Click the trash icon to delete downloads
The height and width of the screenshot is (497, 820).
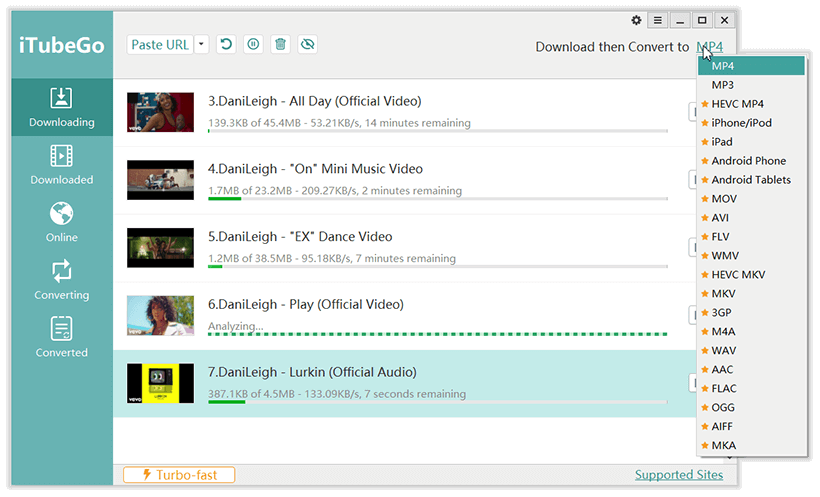click(x=280, y=44)
